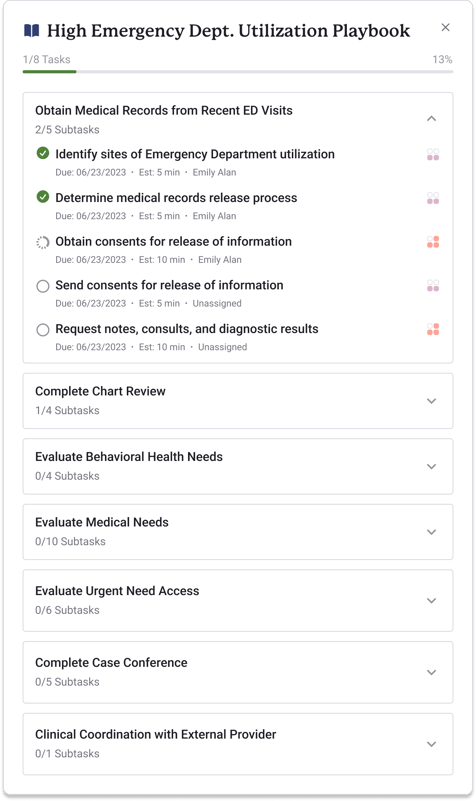Close the playbook panel with the X
Image resolution: width=476 pixels, height=801 pixels.
point(445,28)
